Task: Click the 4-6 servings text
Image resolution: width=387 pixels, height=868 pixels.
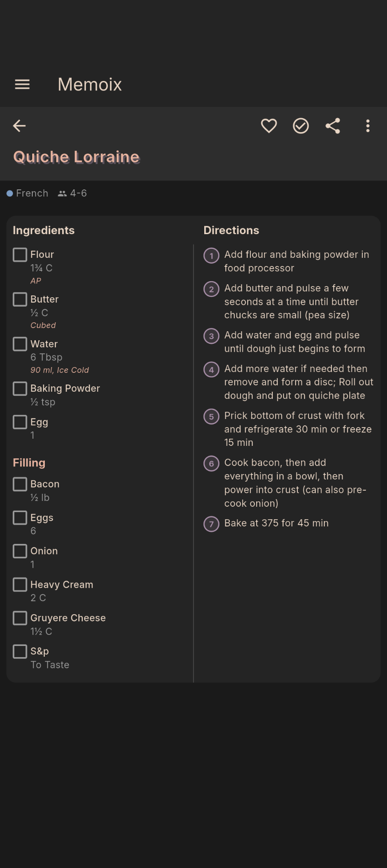Action: coord(78,193)
